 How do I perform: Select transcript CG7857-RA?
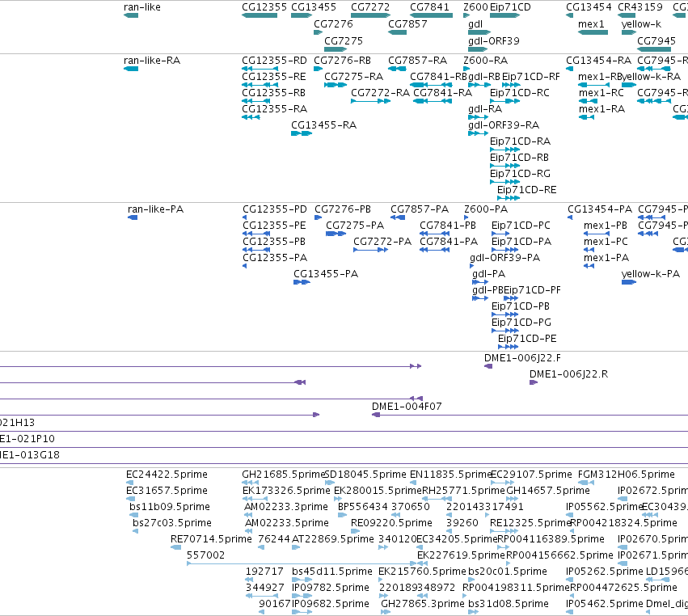tap(418, 60)
